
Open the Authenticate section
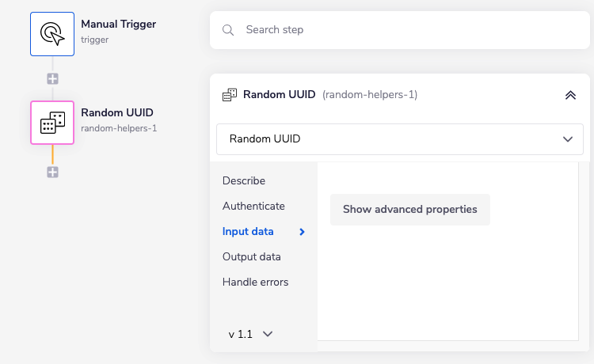click(x=253, y=207)
